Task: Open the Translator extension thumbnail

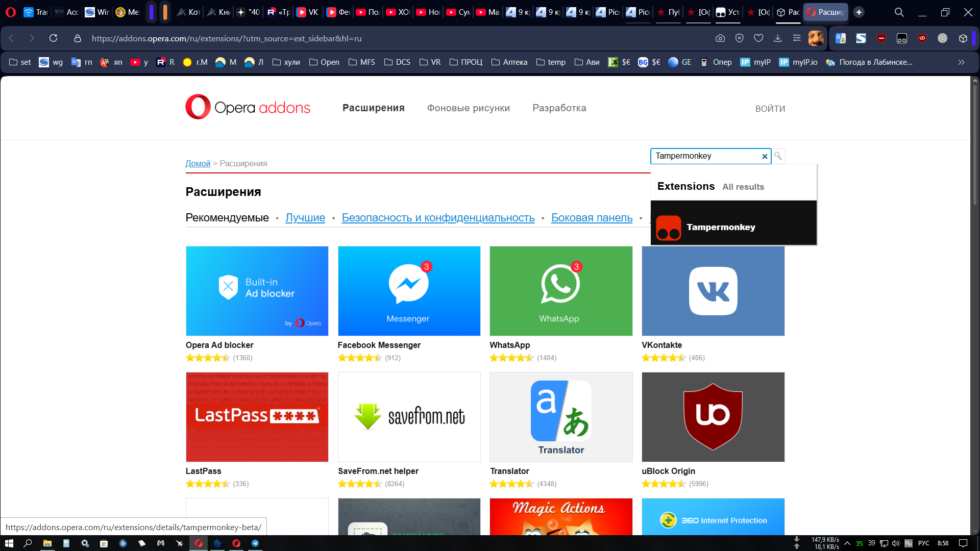Action: point(561,417)
